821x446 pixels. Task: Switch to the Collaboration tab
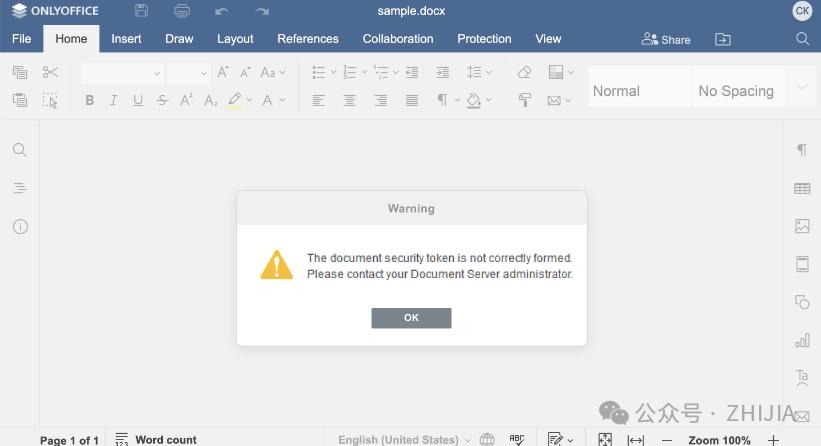point(398,39)
